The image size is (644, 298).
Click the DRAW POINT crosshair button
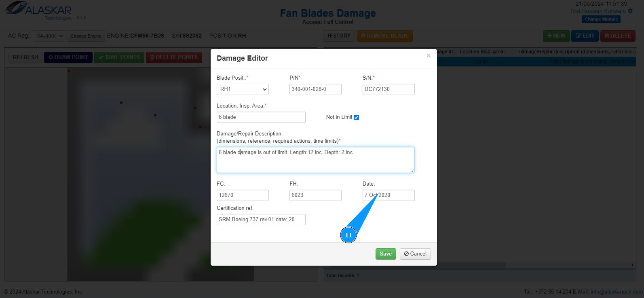click(x=68, y=57)
